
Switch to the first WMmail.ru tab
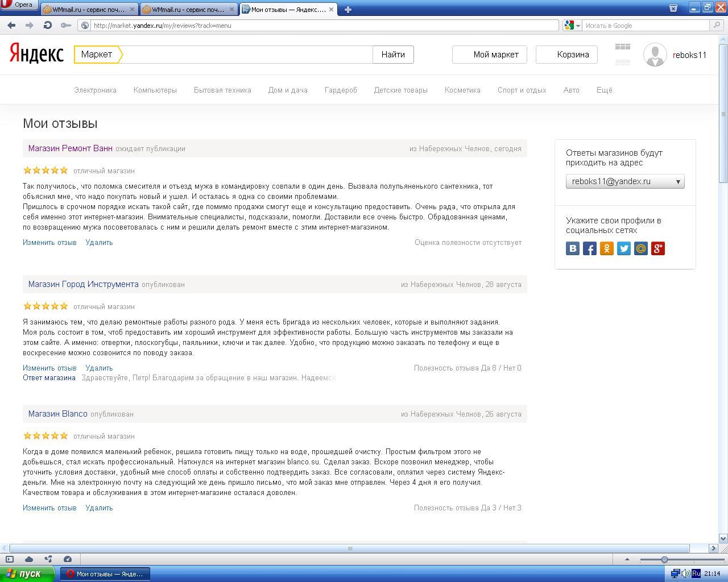(89, 10)
